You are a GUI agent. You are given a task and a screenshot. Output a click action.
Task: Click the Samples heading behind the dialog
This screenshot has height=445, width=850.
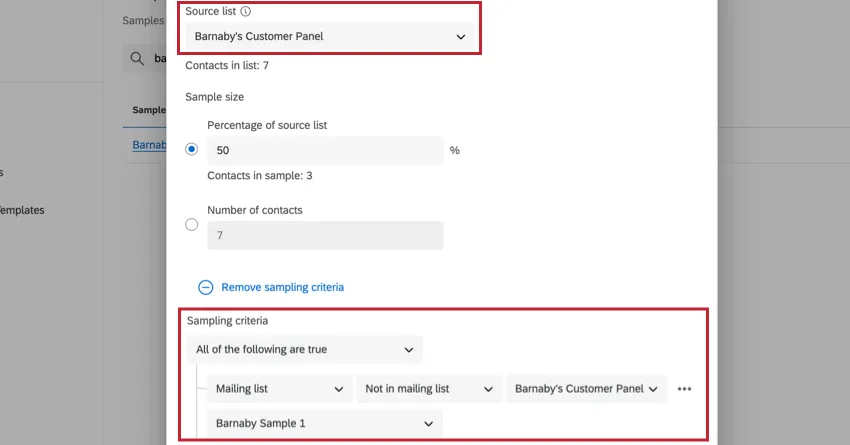(x=143, y=20)
